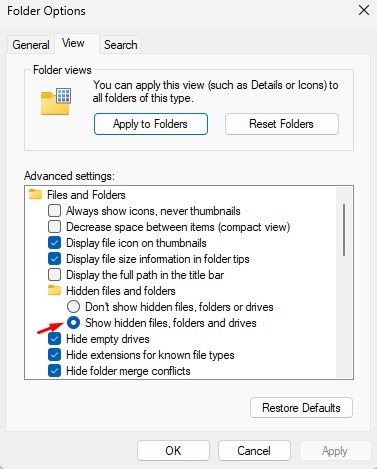Viewport: 377px width, 469px height.
Task: Switch to the General tab
Action: tap(31, 45)
